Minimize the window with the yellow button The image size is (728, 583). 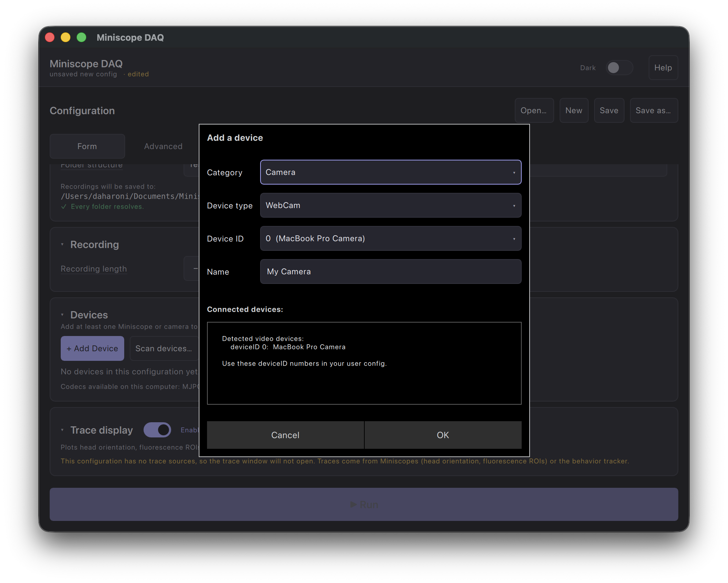coord(66,37)
